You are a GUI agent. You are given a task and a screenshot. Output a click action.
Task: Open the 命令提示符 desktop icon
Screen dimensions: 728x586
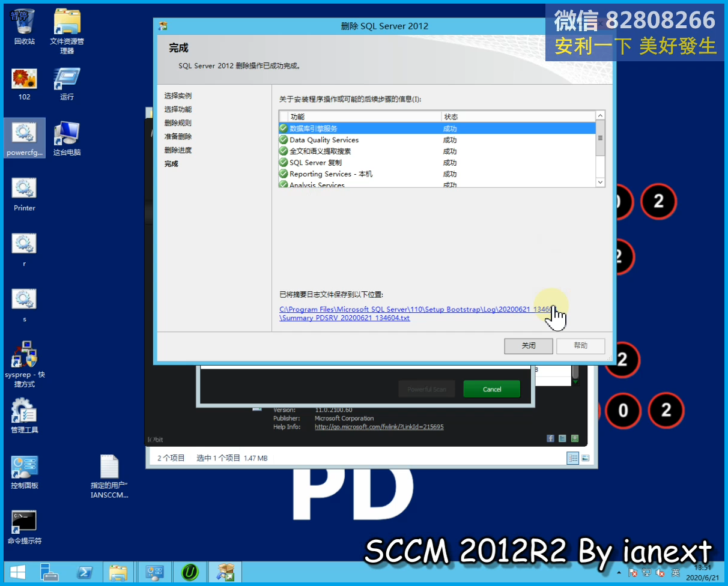click(24, 527)
